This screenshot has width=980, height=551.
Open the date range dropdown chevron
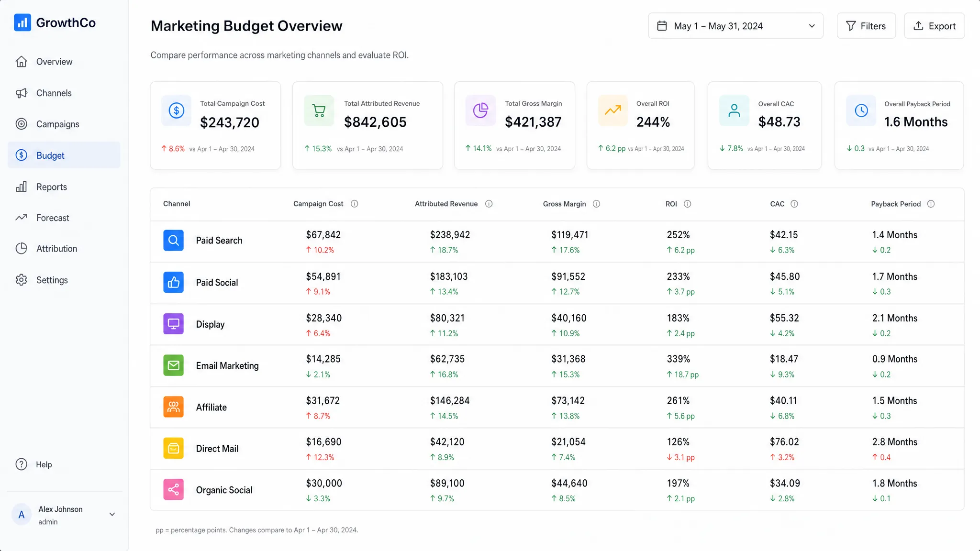coord(812,26)
